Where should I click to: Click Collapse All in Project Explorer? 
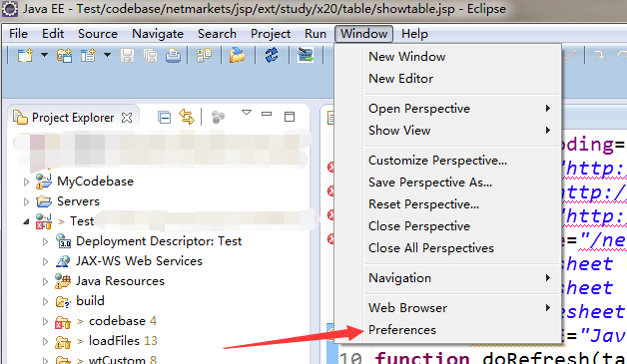(165, 117)
